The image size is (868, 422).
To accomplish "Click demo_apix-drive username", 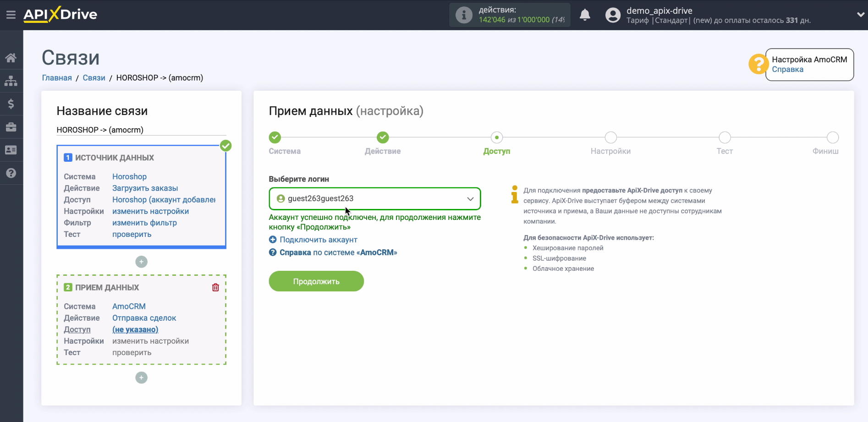I will coord(659,11).
